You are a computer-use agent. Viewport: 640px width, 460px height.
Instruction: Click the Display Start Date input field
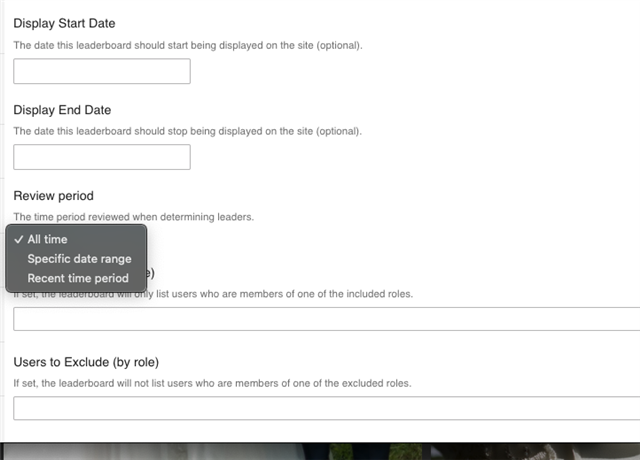tap(102, 71)
